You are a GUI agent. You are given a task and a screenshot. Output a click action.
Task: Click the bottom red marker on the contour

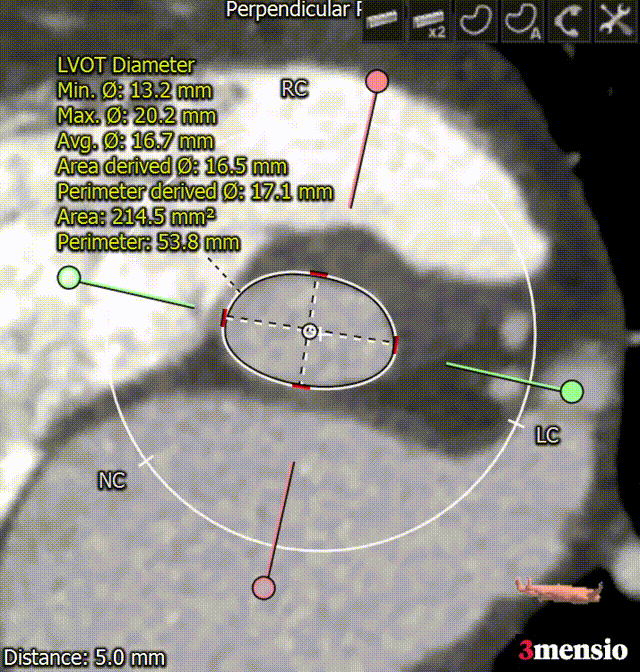[300, 386]
